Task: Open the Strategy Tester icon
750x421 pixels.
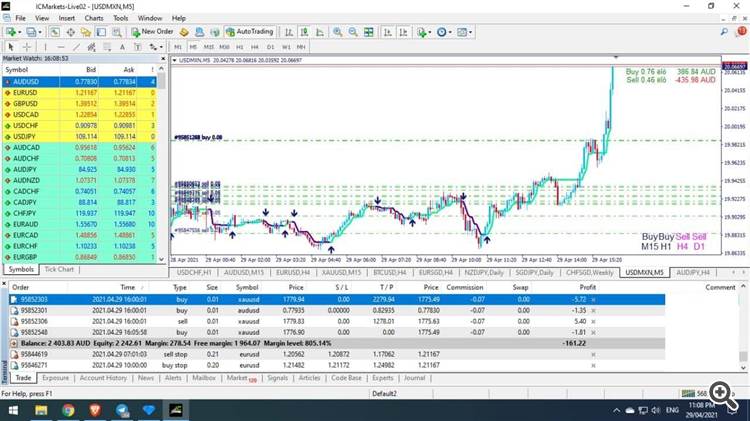Action: click(x=117, y=32)
